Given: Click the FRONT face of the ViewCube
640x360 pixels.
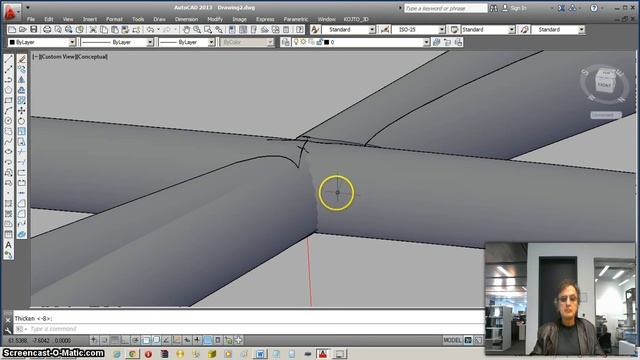Looking at the screenshot, I should pyautogui.click(x=604, y=85).
